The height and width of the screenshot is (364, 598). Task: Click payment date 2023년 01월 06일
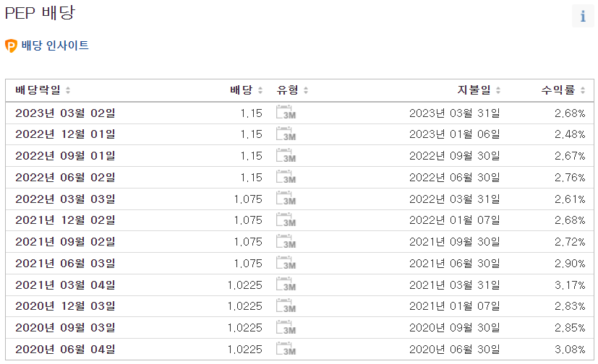click(x=454, y=134)
